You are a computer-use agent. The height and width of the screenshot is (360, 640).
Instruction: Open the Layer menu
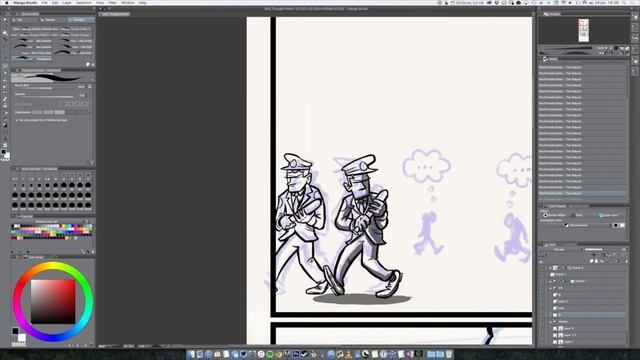click(x=67, y=3)
